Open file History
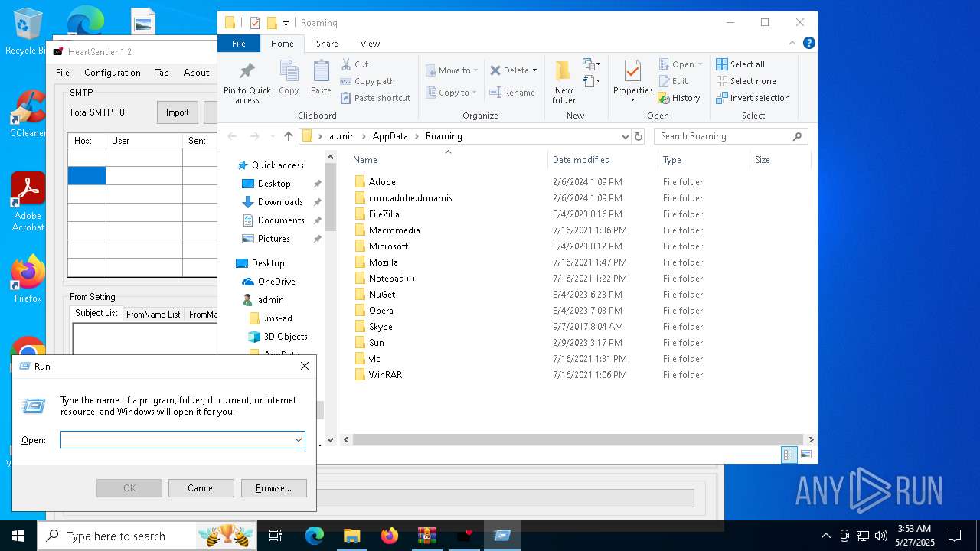This screenshot has width=980, height=551. tap(679, 98)
